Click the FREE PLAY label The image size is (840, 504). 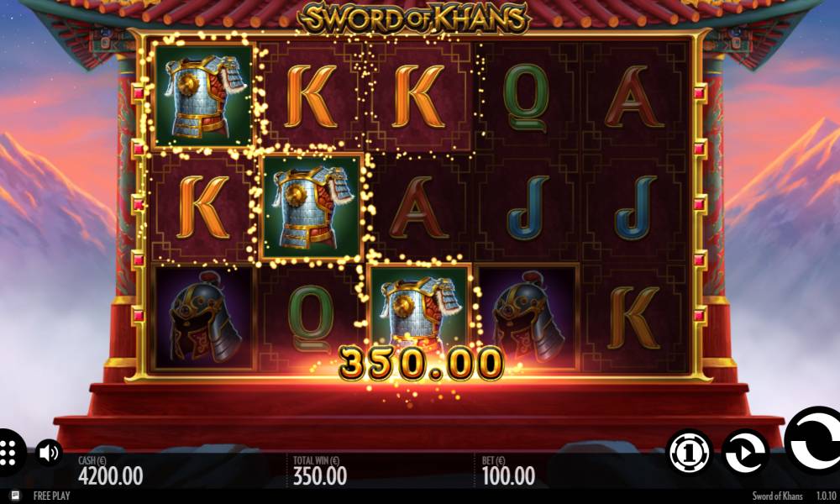click(x=51, y=496)
